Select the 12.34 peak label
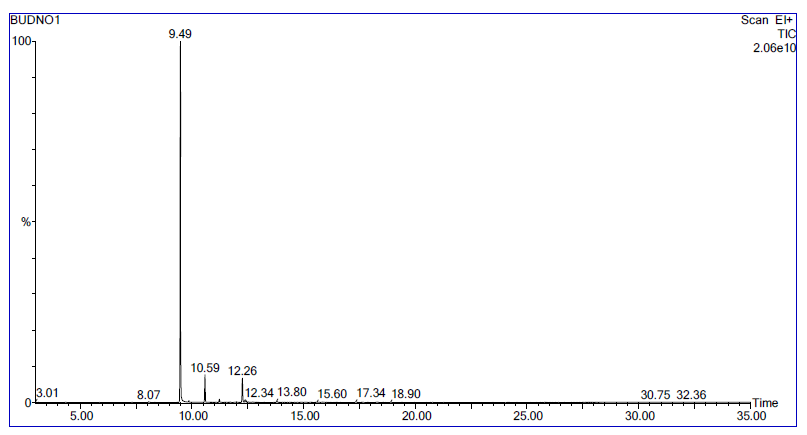 (x=259, y=393)
